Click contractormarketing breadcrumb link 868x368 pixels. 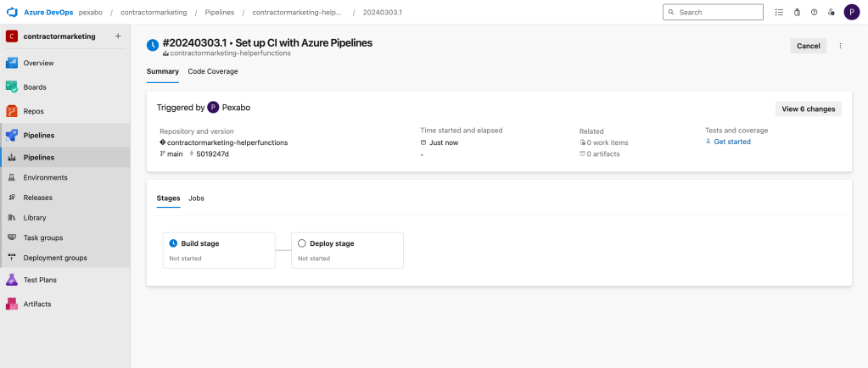coord(154,12)
